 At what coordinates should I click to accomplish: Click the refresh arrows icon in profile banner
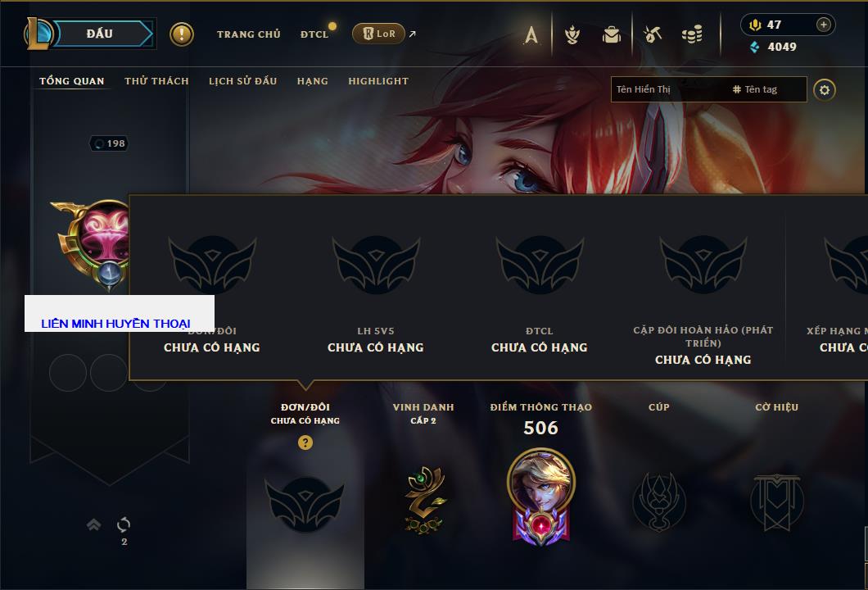point(124,524)
